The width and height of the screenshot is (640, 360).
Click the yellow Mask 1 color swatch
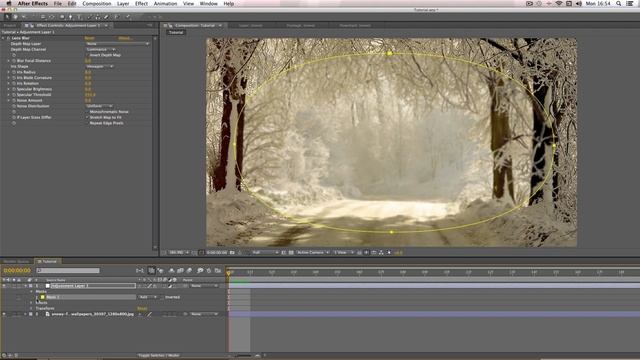point(42,297)
